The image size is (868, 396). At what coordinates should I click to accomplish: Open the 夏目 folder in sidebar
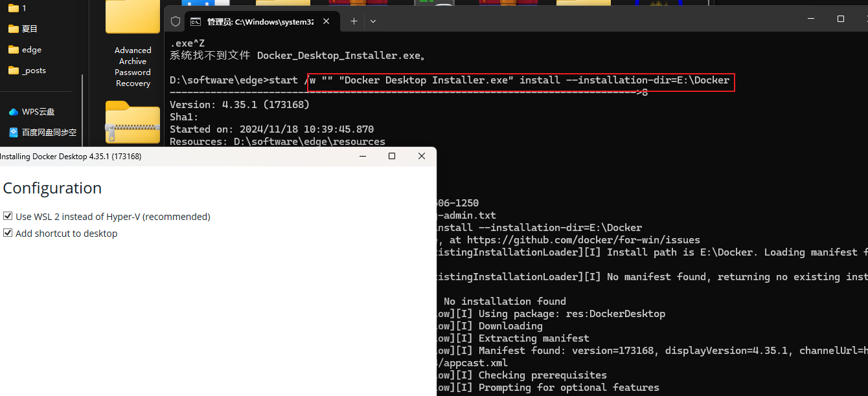click(x=23, y=28)
